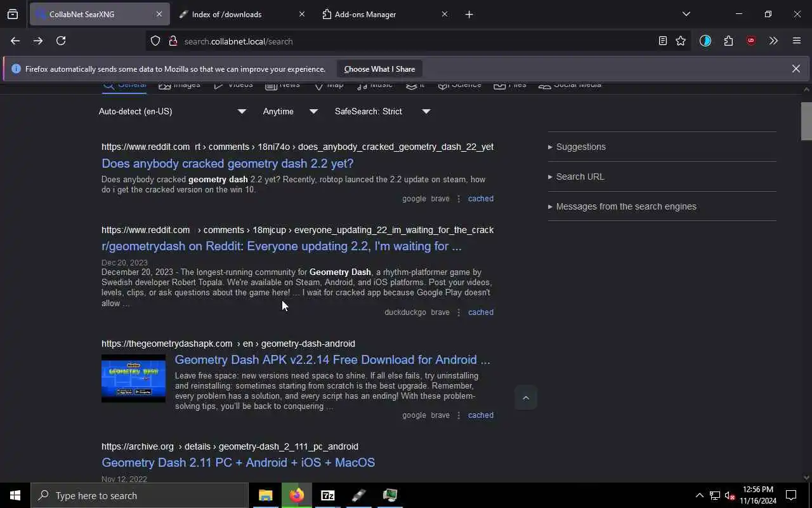Expand the Suggestions section
Image resolution: width=812 pixels, height=508 pixels.
[x=662, y=147]
